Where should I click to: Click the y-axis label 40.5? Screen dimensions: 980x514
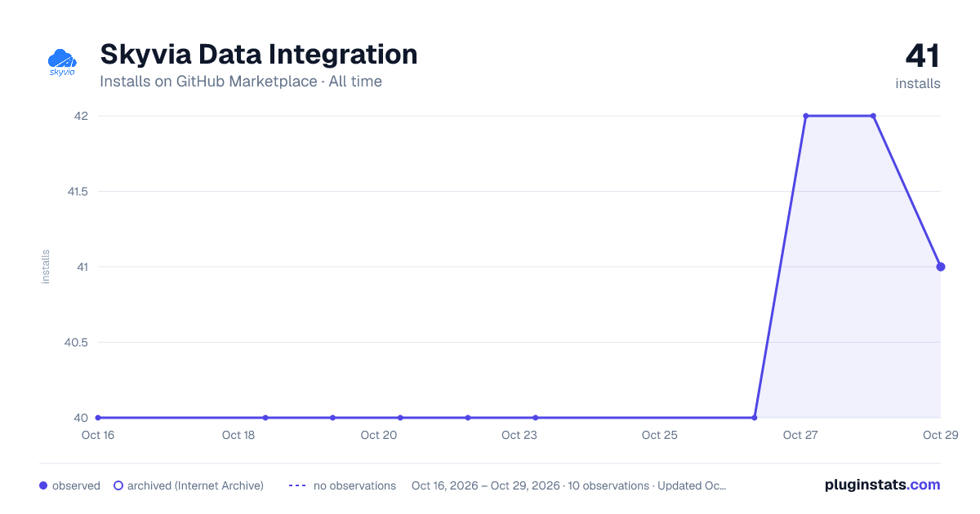click(x=76, y=343)
